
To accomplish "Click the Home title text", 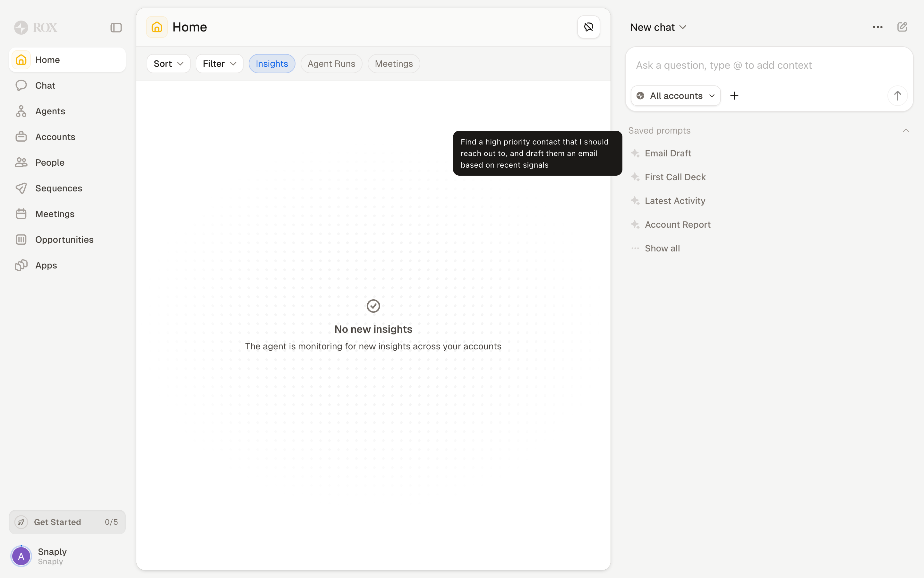I will pos(190,27).
